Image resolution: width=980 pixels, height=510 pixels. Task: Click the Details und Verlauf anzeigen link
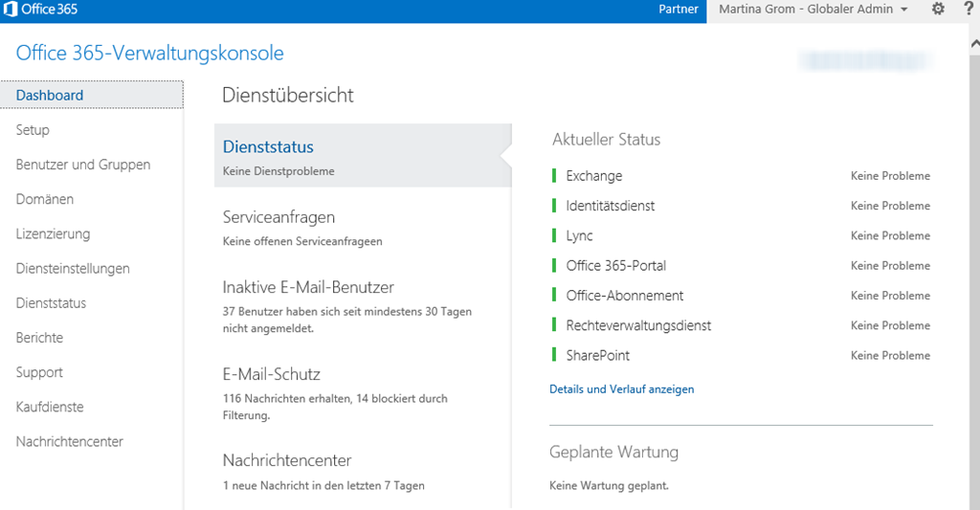click(622, 389)
